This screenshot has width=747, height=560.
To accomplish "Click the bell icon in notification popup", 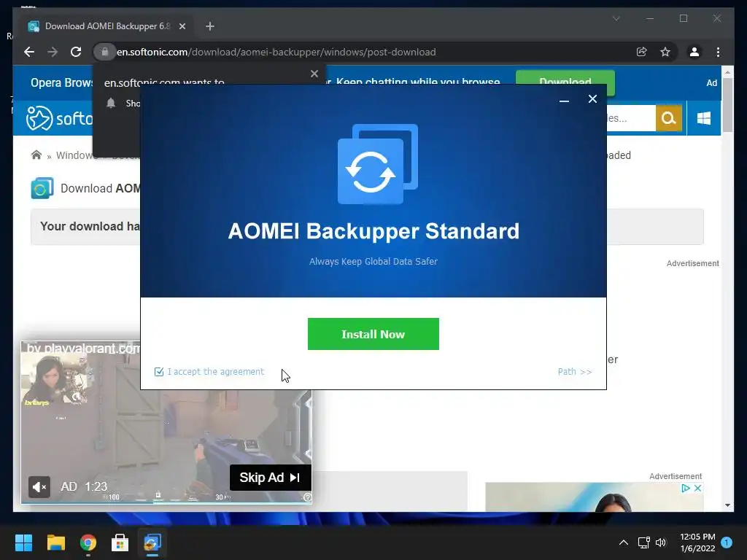I will pos(111,103).
